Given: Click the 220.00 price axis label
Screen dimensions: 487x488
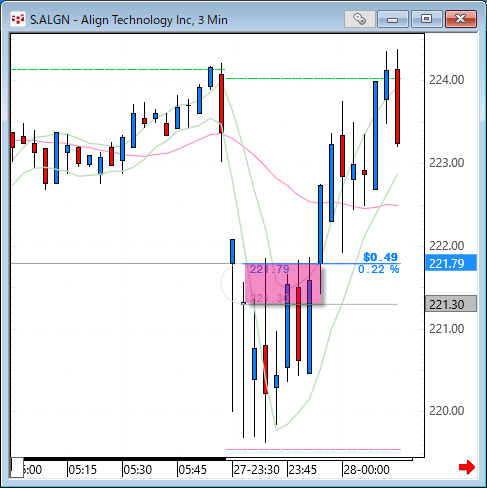Looking at the screenshot, I should tap(446, 411).
